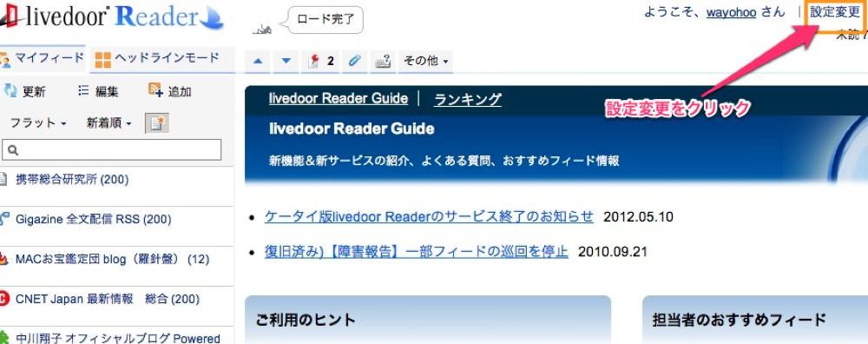The image size is (868, 344).
Task: Click the date text 2010.09.21
Action: (x=613, y=252)
